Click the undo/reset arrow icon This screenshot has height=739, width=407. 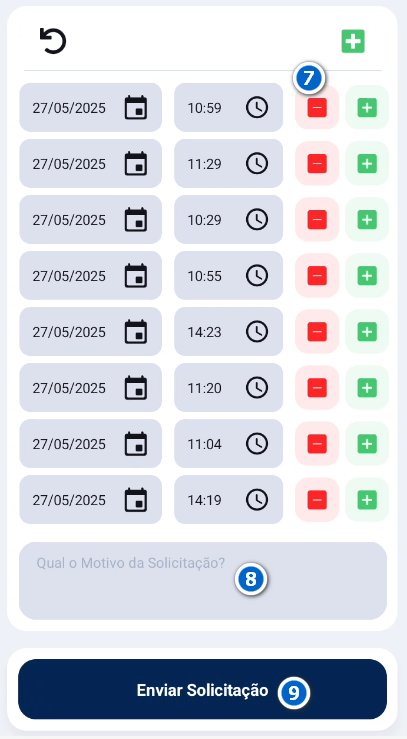(x=53, y=41)
